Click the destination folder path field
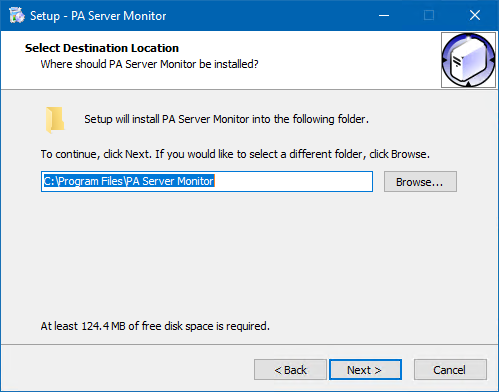Viewport: 499px width, 392px height. (x=207, y=182)
